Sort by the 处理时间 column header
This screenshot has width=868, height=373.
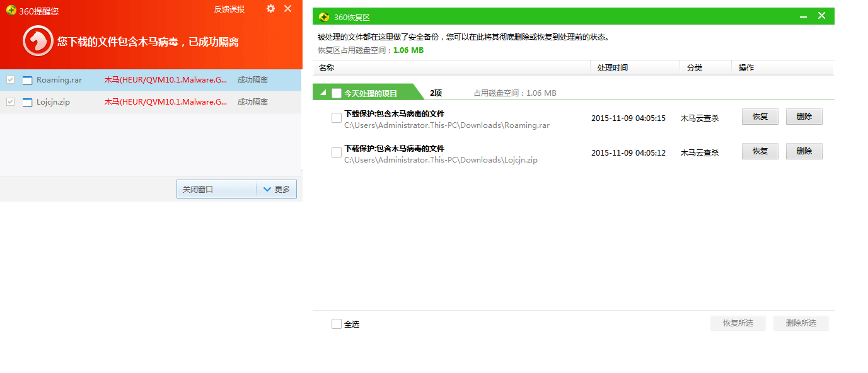[x=635, y=67]
